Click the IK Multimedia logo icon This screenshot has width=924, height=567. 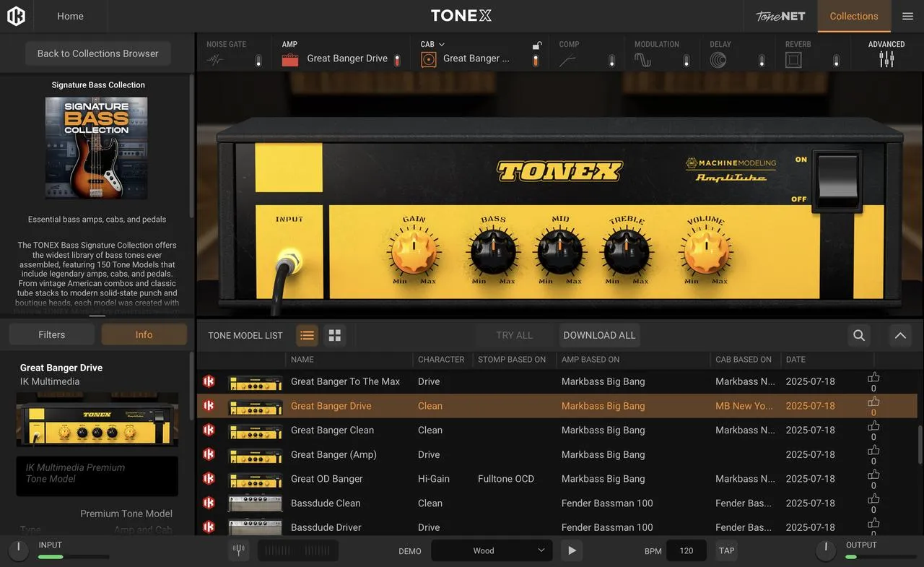(16, 16)
